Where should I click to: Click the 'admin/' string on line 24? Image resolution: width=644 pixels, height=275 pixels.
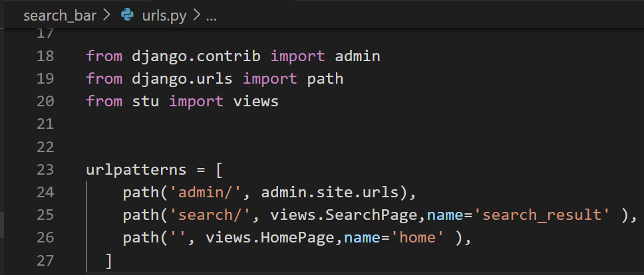[206, 193]
